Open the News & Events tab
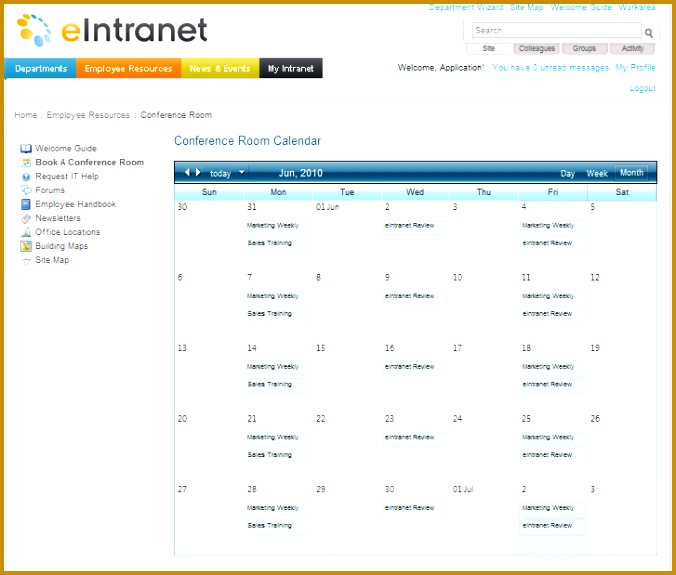The width and height of the screenshot is (676, 575). (219, 69)
